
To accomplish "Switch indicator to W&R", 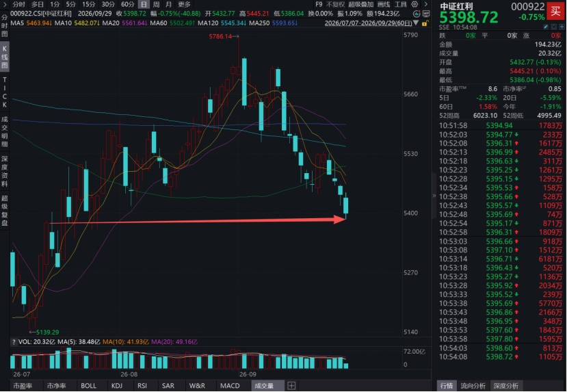I will [197, 386].
